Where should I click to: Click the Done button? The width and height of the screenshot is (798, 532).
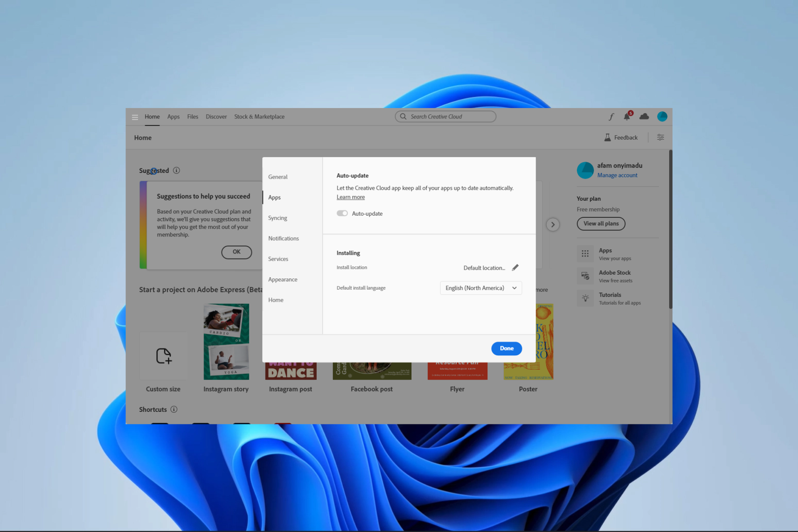tap(506, 348)
